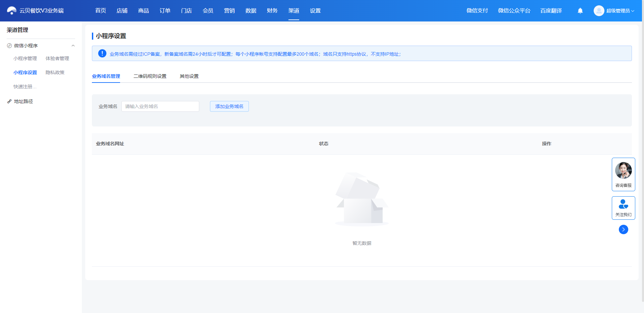Click the address path link icon
This screenshot has height=313, width=644.
click(9, 101)
